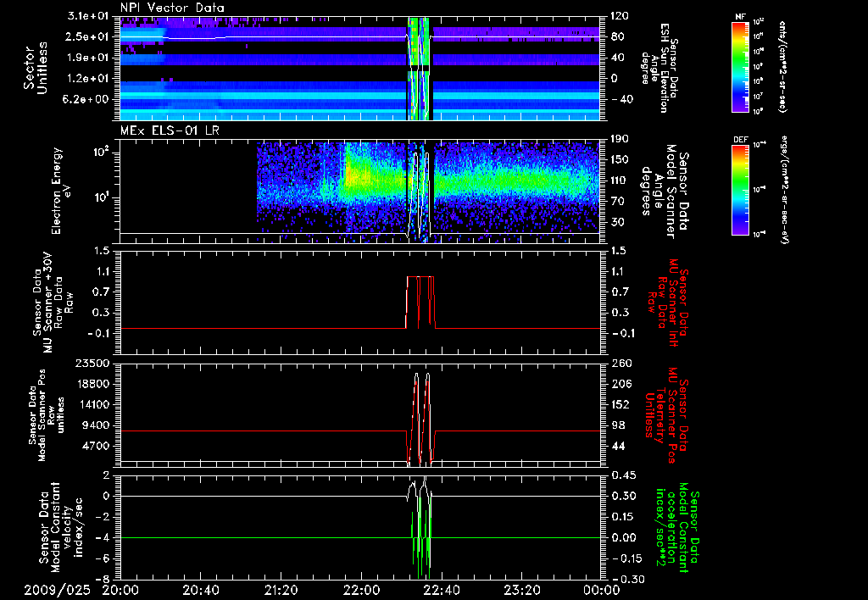This screenshot has height=600, width=868.
Task: Click the 4700 scanner position tick label
Action: click(x=97, y=446)
